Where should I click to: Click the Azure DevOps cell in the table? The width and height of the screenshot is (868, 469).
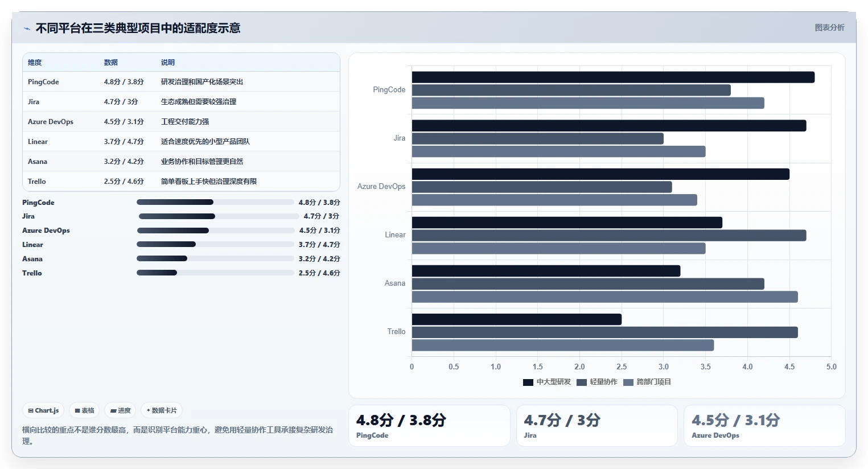[x=51, y=122]
